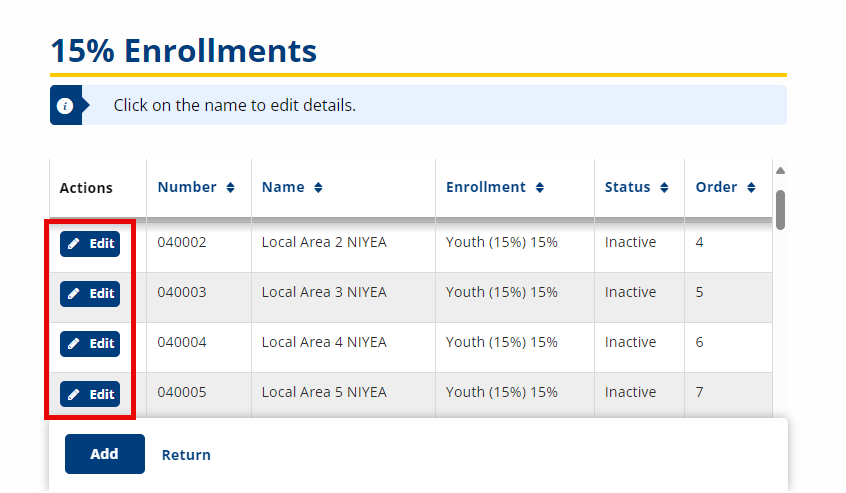
Task: Click the table's vertical scrollbar thumb
Action: click(x=780, y=209)
